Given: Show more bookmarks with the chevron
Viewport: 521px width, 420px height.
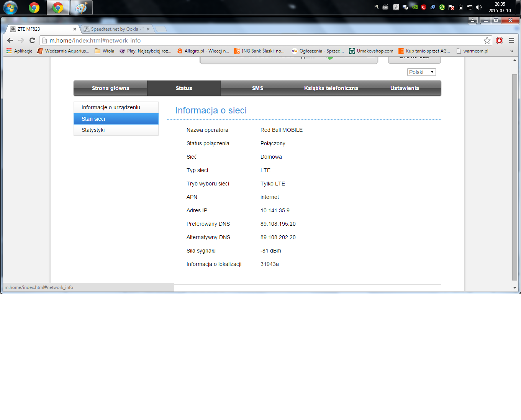Looking at the screenshot, I should tap(511, 51).
